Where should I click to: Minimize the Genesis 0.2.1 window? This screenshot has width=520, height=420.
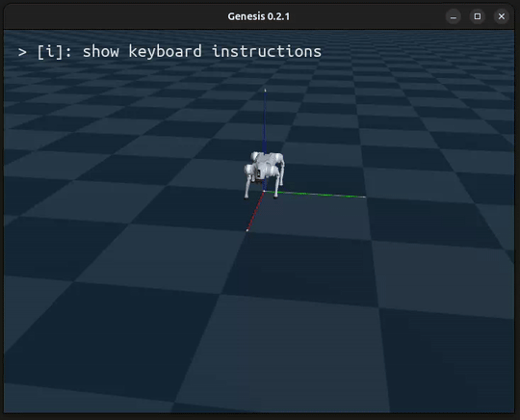tap(454, 16)
